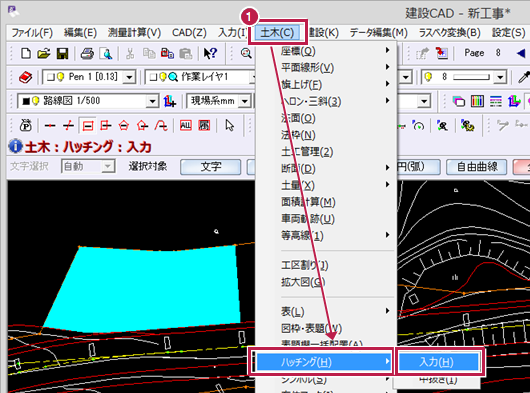The width and height of the screenshot is (530, 393).
Task: Click the 文字 selection target button
Action: click(x=211, y=167)
